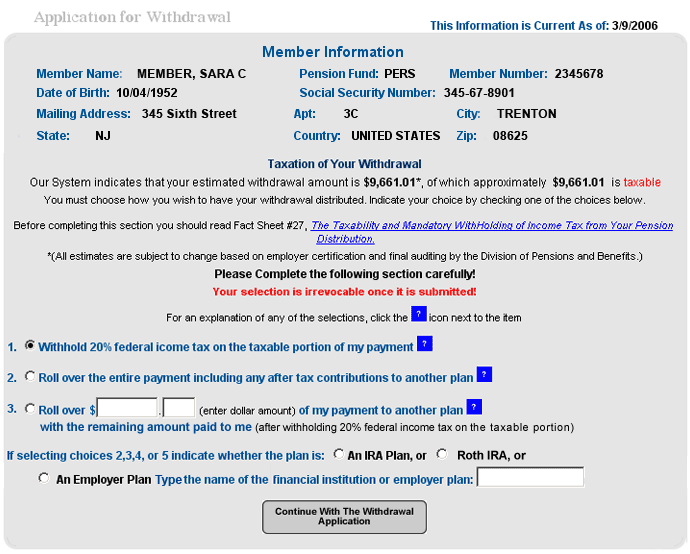Click state value NJ
690x554 pixels.
[x=103, y=136]
